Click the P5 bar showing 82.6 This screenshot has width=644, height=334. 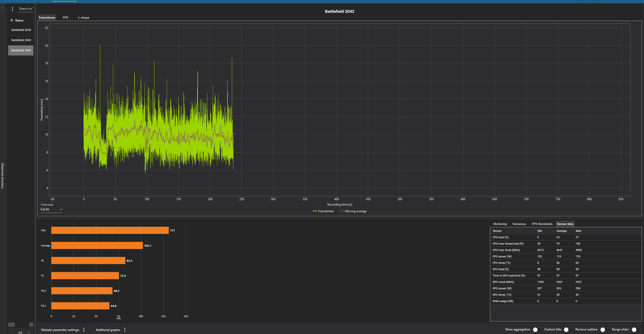pos(88,261)
